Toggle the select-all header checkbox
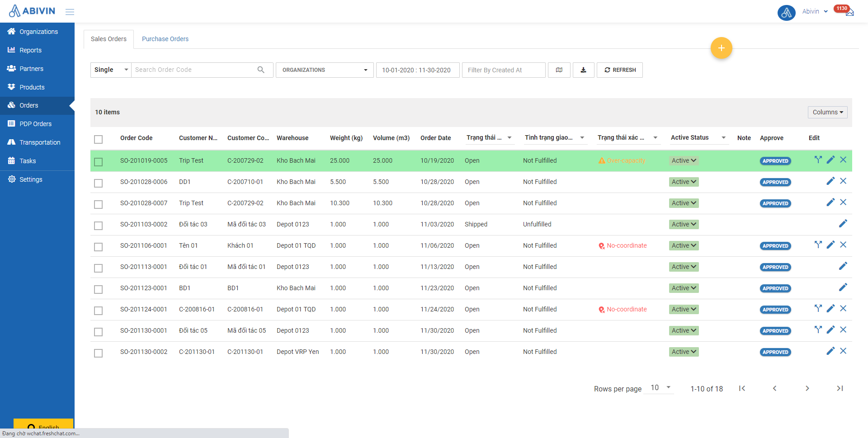The height and width of the screenshot is (438, 868). 98,139
